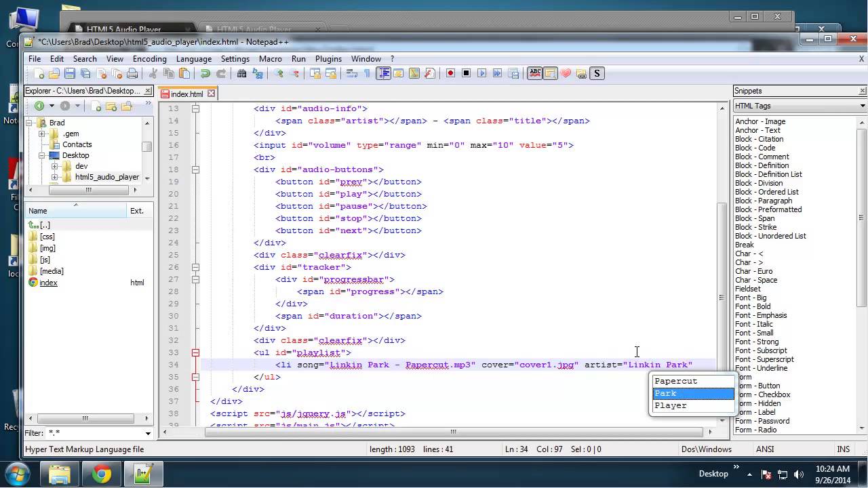Collapse code fold at line 26
Screen dimensions: 868x488
(x=195, y=267)
